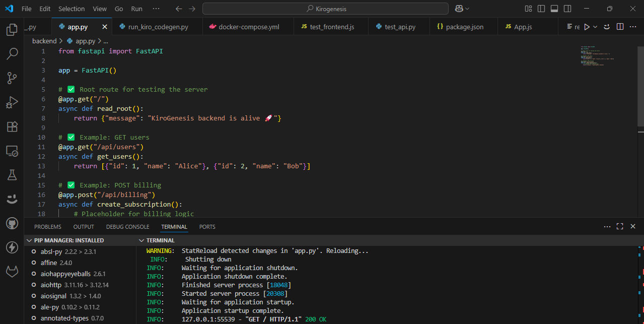
Task: Toggle the bottom panel visibility
Action: click(x=554, y=9)
